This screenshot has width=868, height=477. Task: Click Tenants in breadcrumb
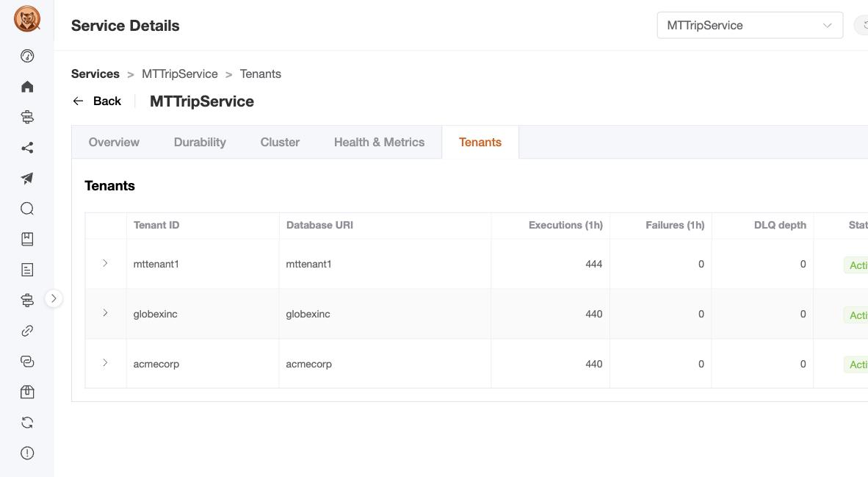click(x=260, y=73)
